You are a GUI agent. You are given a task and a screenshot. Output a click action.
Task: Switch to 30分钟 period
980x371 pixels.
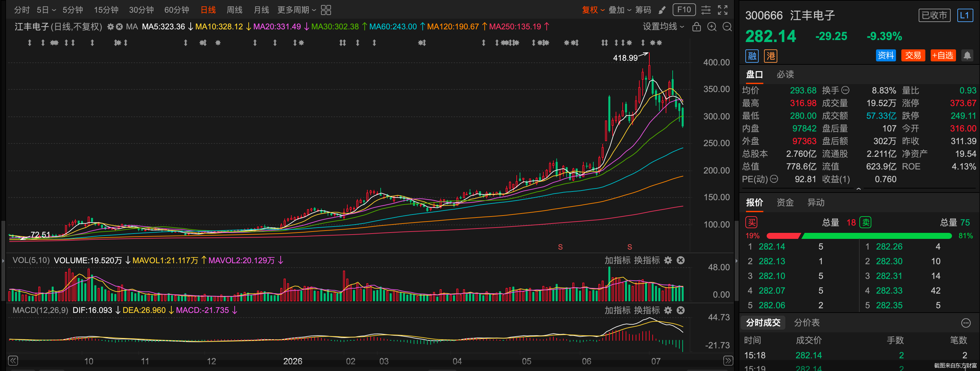coord(141,10)
